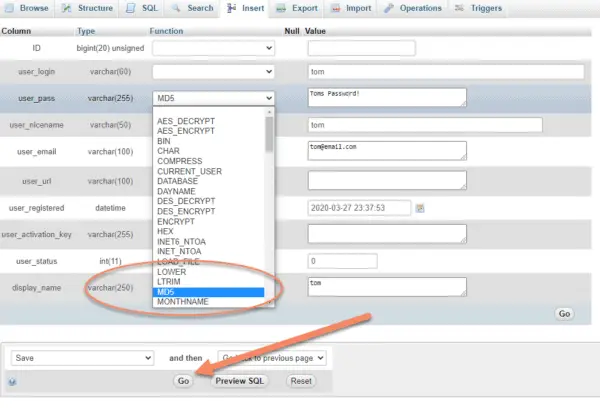Click the Type header label

click(86, 31)
